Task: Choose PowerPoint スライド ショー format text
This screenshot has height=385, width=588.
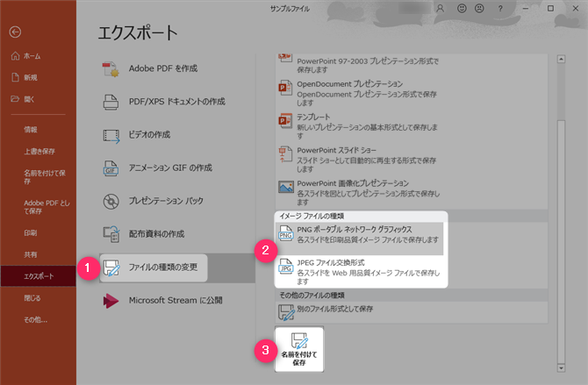Action: (x=336, y=150)
